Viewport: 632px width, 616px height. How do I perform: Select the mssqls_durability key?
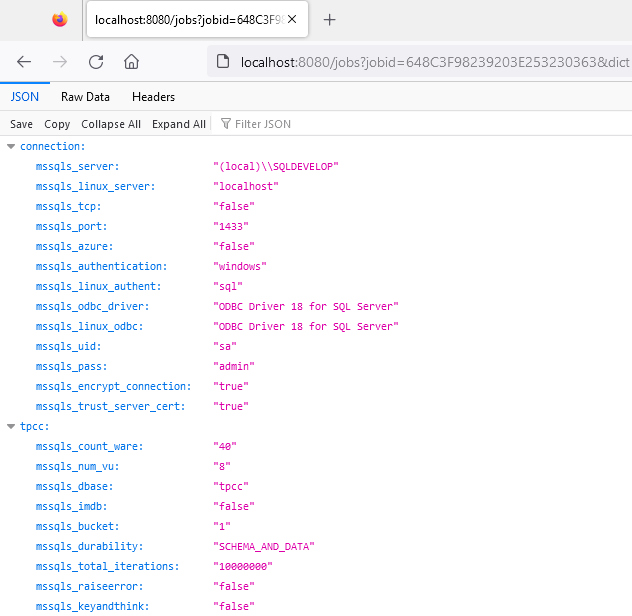point(89,546)
